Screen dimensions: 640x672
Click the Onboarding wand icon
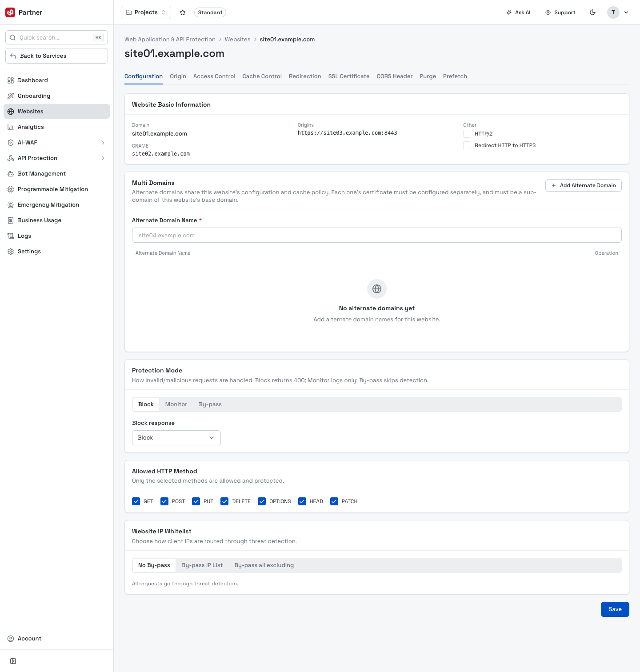[11, 96]
